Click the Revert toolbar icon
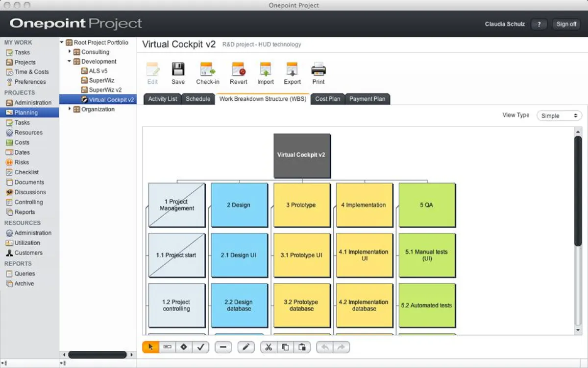Viewport: 588px width, 368px height. (x=239, y=73)
